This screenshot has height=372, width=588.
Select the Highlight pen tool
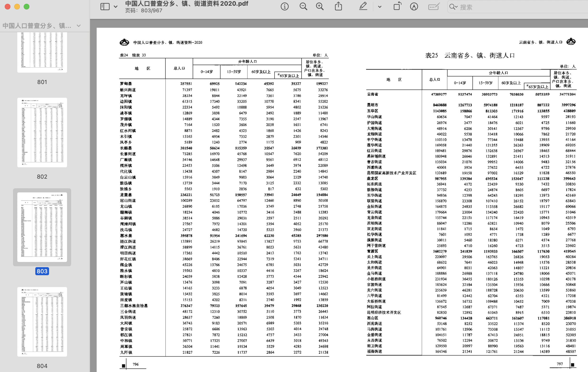point(363,6)
